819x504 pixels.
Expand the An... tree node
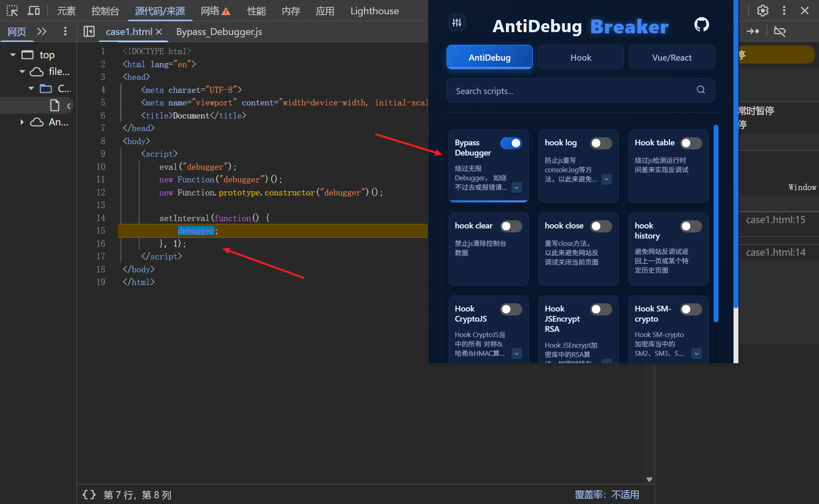pos(22,122)
